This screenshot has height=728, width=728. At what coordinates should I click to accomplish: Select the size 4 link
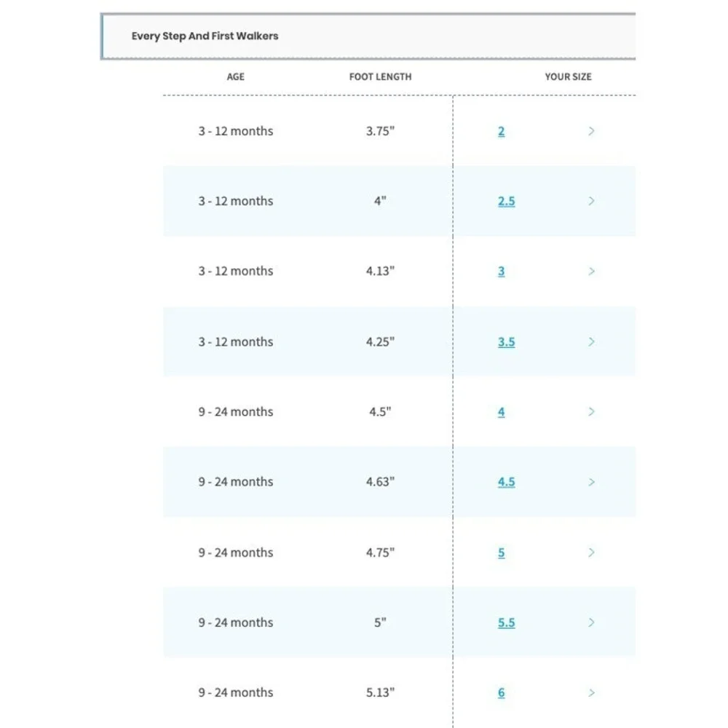tap(502, 412)
